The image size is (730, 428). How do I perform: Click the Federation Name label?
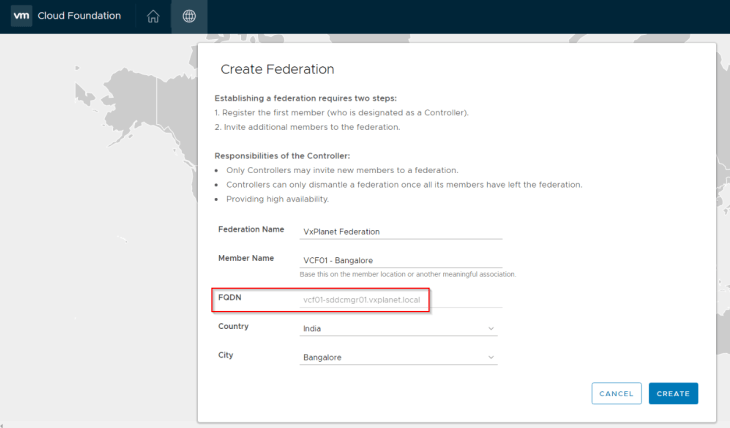[251, 229]
